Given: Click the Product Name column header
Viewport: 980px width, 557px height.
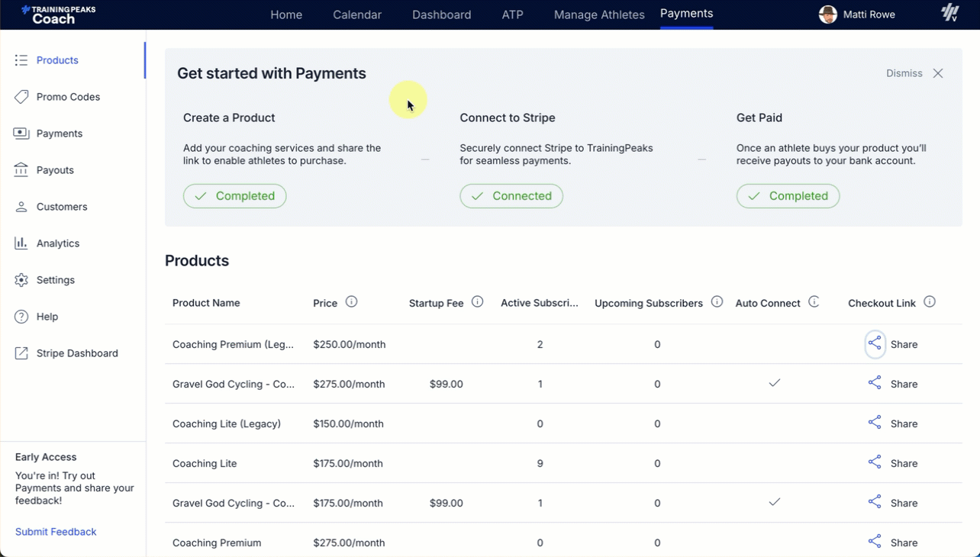Looking at the screenshot, I should click(206, 303).
